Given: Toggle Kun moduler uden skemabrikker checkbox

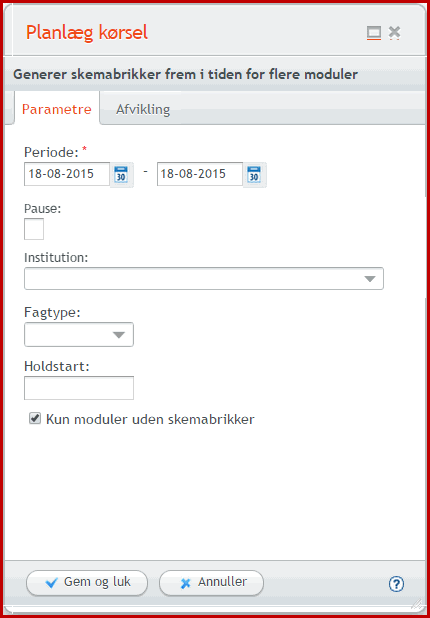Looking at the screenshot, I should (x=35, y=419).
